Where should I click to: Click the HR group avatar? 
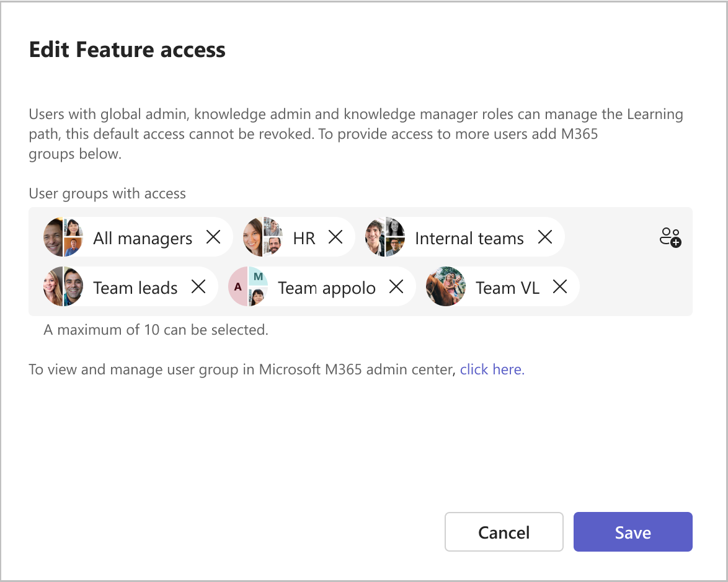coord(263,237)
